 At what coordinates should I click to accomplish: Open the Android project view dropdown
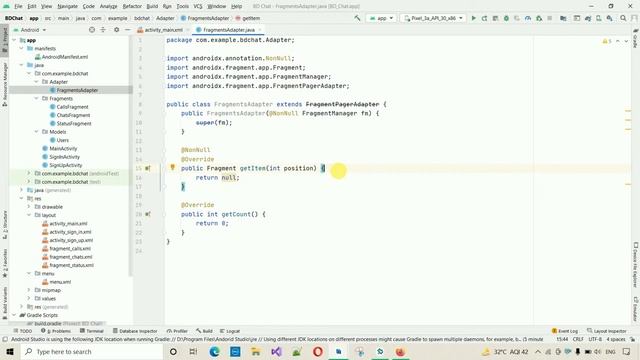(30, 30)
